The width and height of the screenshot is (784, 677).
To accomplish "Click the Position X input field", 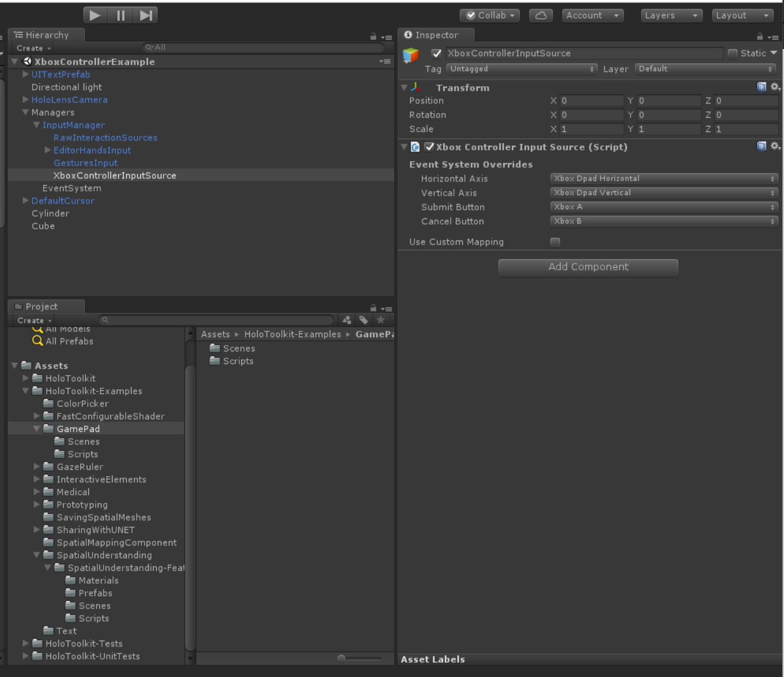I will pyautogui.click(x=591, y=100).
